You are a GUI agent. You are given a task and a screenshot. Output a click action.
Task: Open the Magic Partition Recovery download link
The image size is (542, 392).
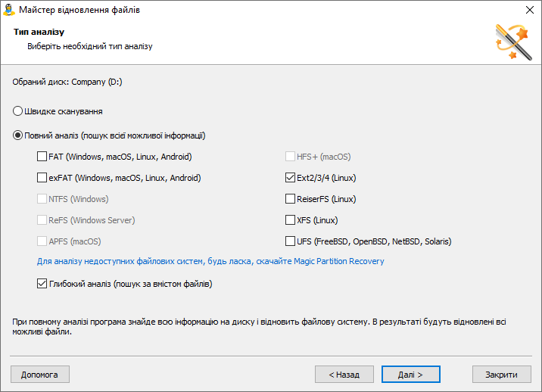click(x=210, y=261)
